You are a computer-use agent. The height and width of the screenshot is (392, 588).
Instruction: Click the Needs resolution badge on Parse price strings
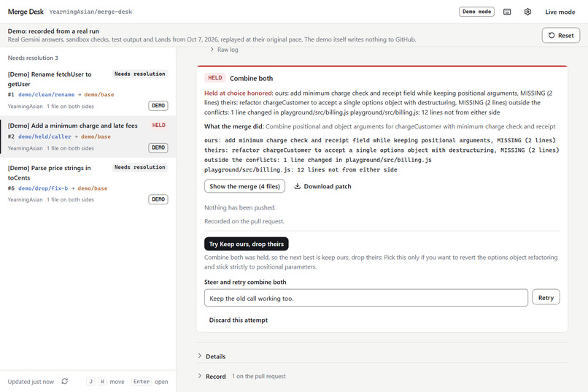click(139, 167)
